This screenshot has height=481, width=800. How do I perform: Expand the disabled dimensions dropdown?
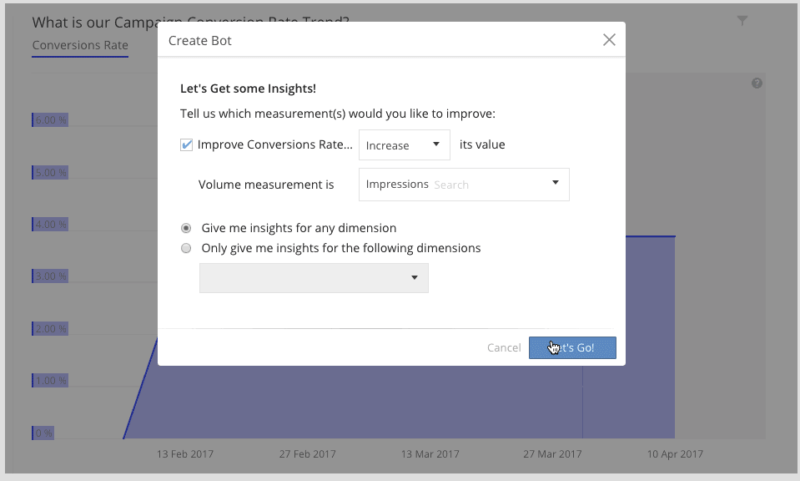pos(314,278)
